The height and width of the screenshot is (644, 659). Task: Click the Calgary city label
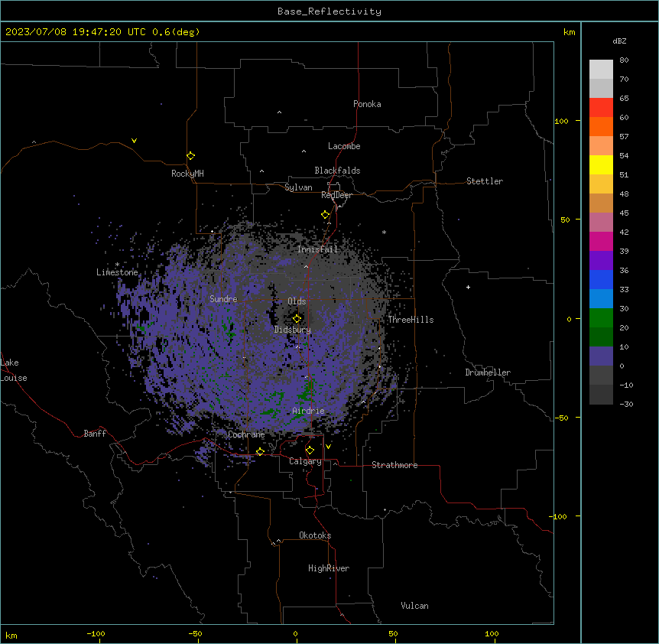tap(305, 461)
